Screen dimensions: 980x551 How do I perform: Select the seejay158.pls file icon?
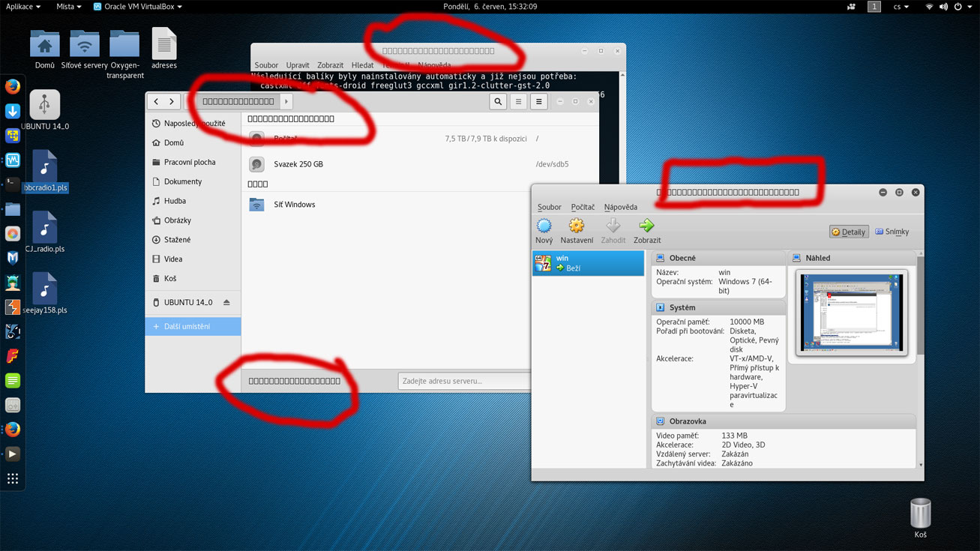tap(45, 294)
